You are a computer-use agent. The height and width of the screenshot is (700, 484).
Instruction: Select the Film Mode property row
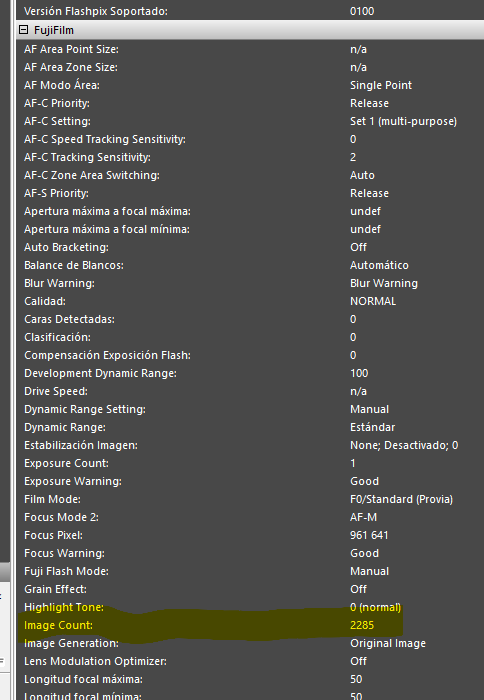click(250, 499)
